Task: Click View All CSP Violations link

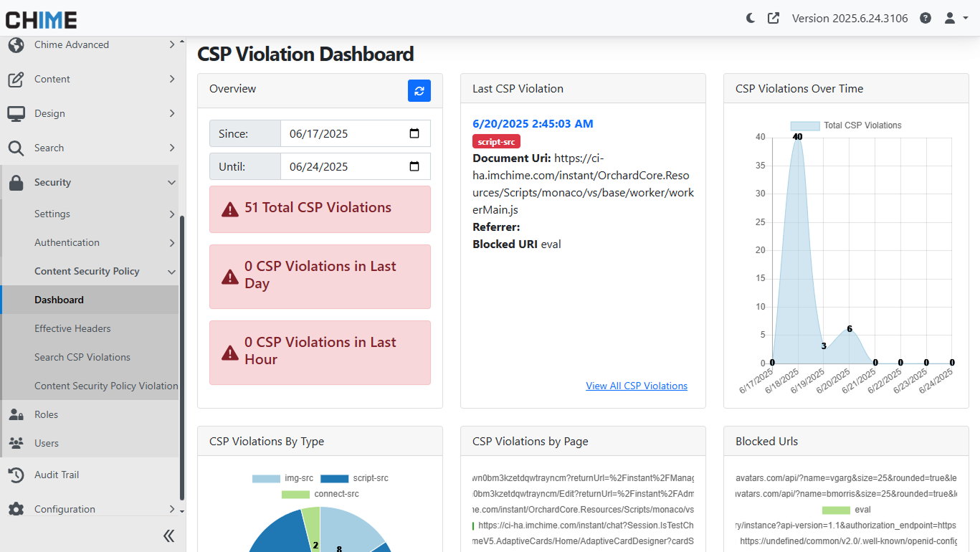Action: [x=637, y=386]
